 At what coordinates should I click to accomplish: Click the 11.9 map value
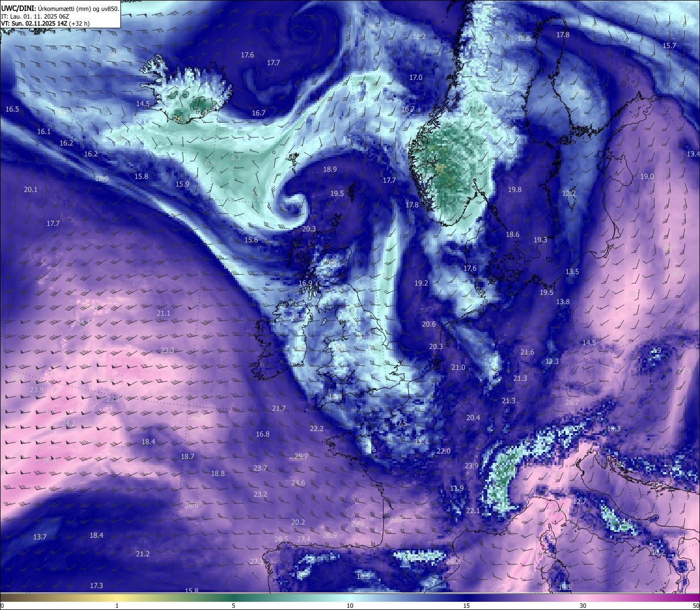457,489
